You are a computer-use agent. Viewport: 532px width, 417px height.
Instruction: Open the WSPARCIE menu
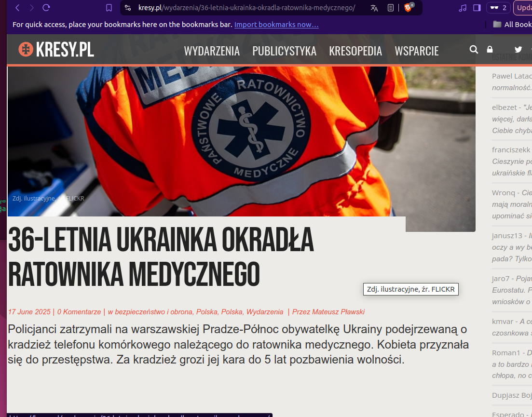click(x=417, y=51)
